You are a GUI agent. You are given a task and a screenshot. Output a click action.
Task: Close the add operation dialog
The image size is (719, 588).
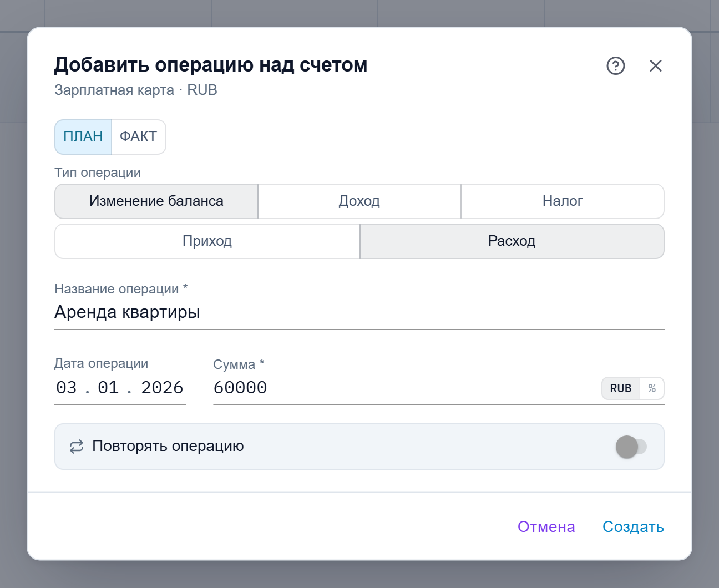click(656, 66)
